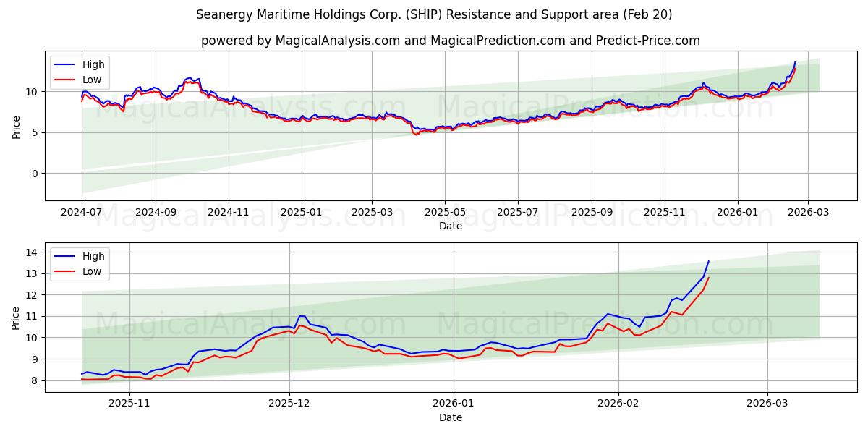Viewport: 868px width, 434px height.
Task: Click the 2026-02 date label on the bottom chart
Action: click(x=620, y=405)
